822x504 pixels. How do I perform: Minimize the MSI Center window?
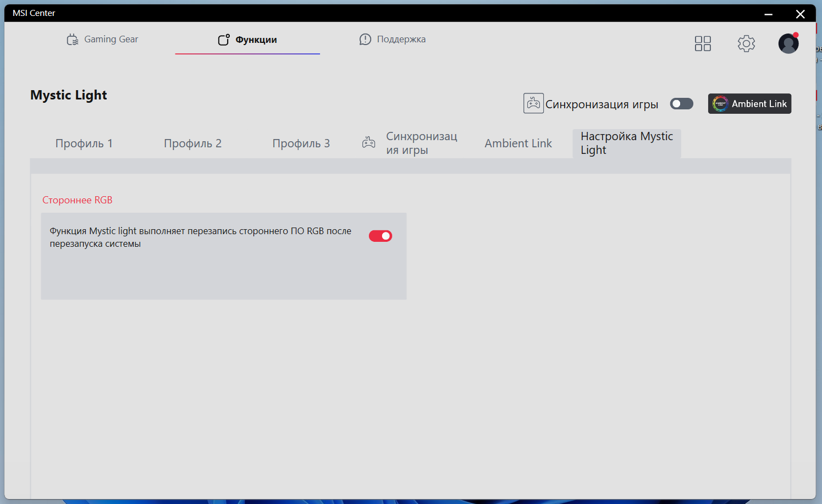click(x=769, y=14)
